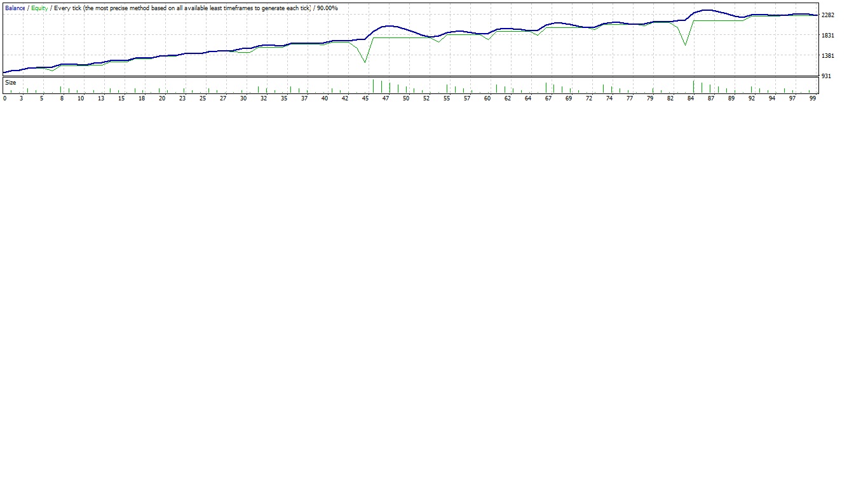
Task: Click x-axis trade number 18
Action: (142, 98)
